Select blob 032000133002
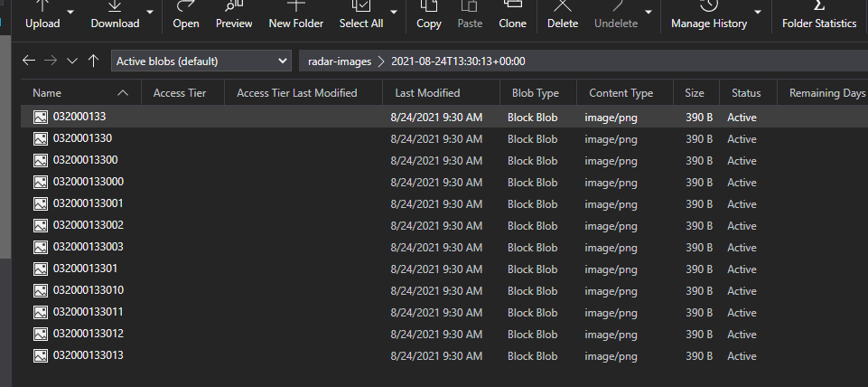This screenshot has height=387, width=868. pos(444,225)
